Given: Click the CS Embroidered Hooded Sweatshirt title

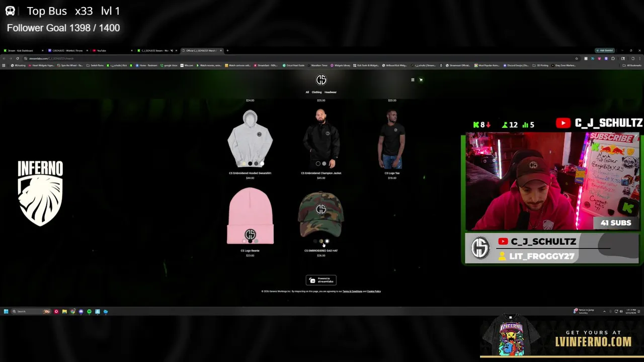Looking at the screenshot, I should point(250,173).
